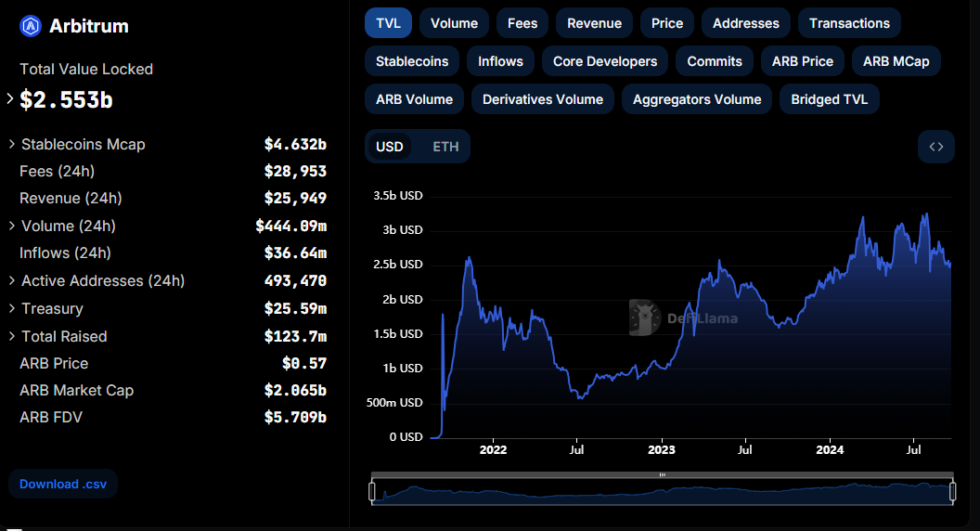This screenshot has width=980, height=531.
Task: Click the 2024 x-axis label
Action: tap(830, 449)
